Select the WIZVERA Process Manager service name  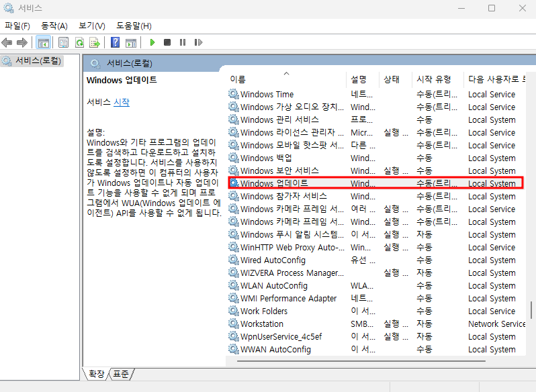(292, 273)
